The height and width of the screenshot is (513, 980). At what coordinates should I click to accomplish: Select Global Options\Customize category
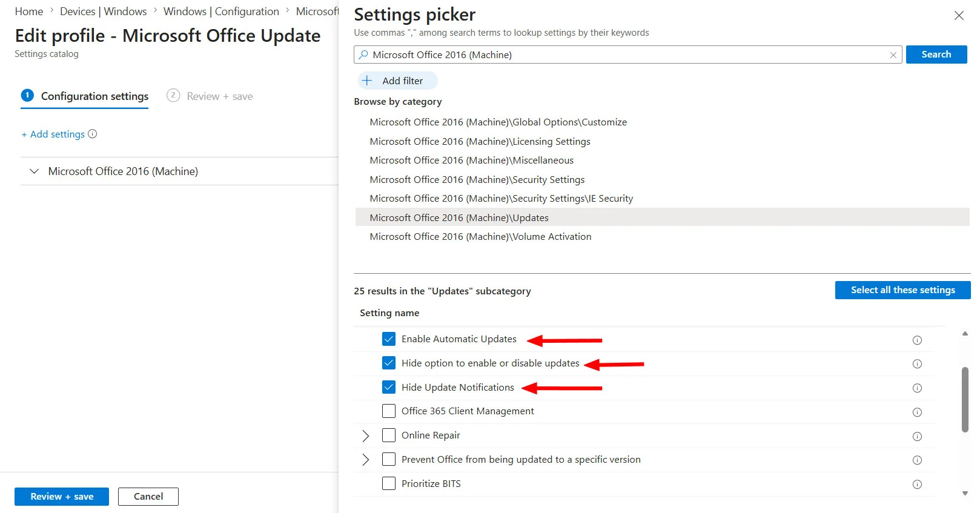pyautogui.click(x=498, y=122)
